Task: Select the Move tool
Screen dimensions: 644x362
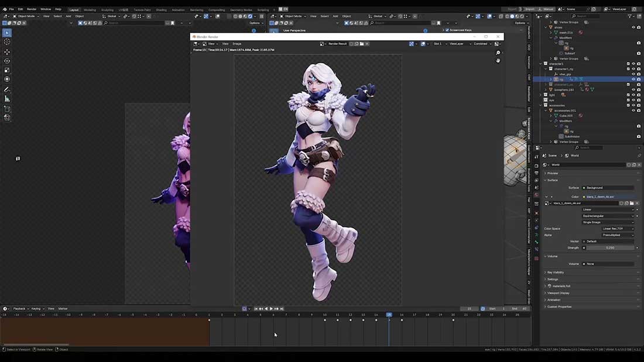Action: pyautogui.click(x=7, y=51)
